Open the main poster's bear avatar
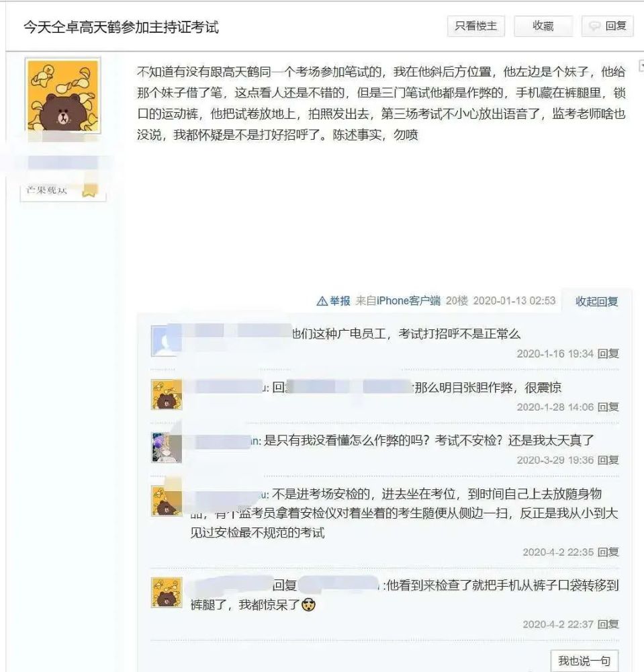644x672 pixels. (63, 95)
